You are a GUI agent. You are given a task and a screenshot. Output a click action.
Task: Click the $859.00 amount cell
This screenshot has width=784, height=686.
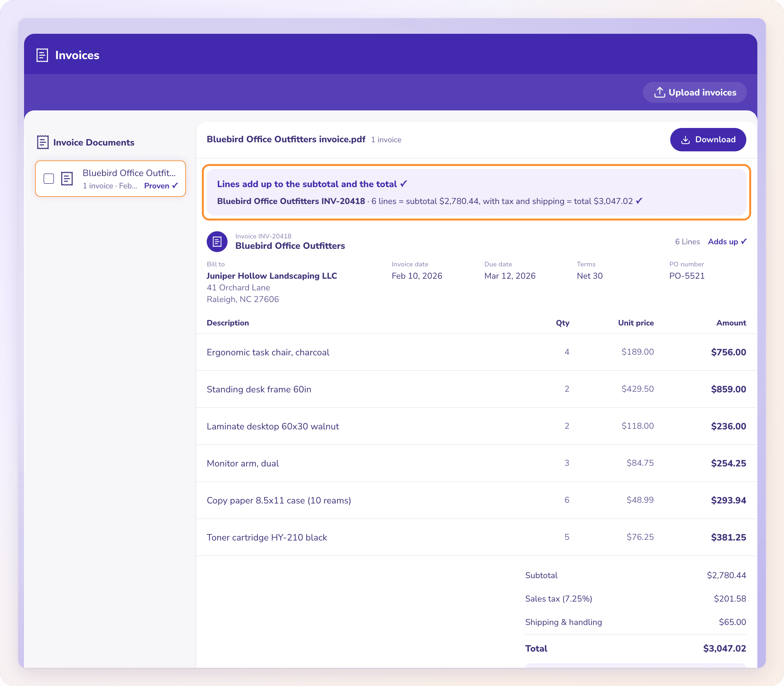[x=728, y=389]
